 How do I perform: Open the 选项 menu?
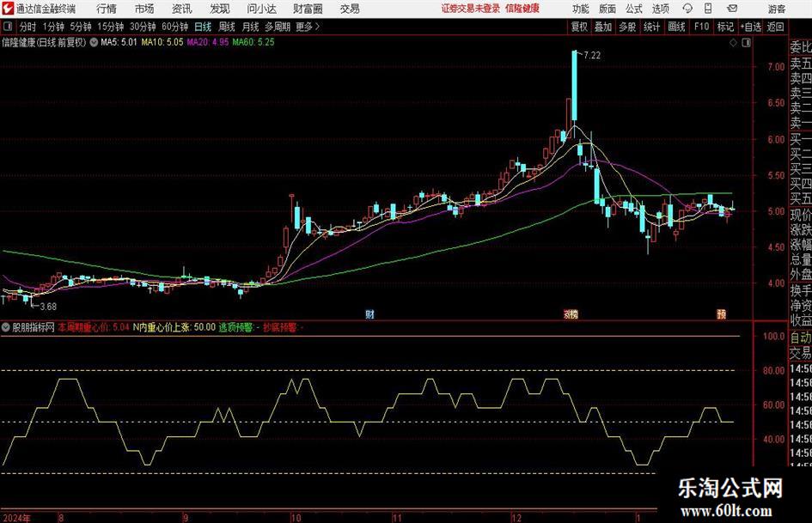[x=660, y=9]
